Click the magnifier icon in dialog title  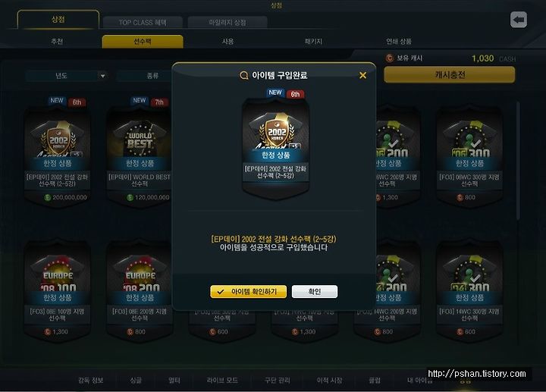pos(244,75)
